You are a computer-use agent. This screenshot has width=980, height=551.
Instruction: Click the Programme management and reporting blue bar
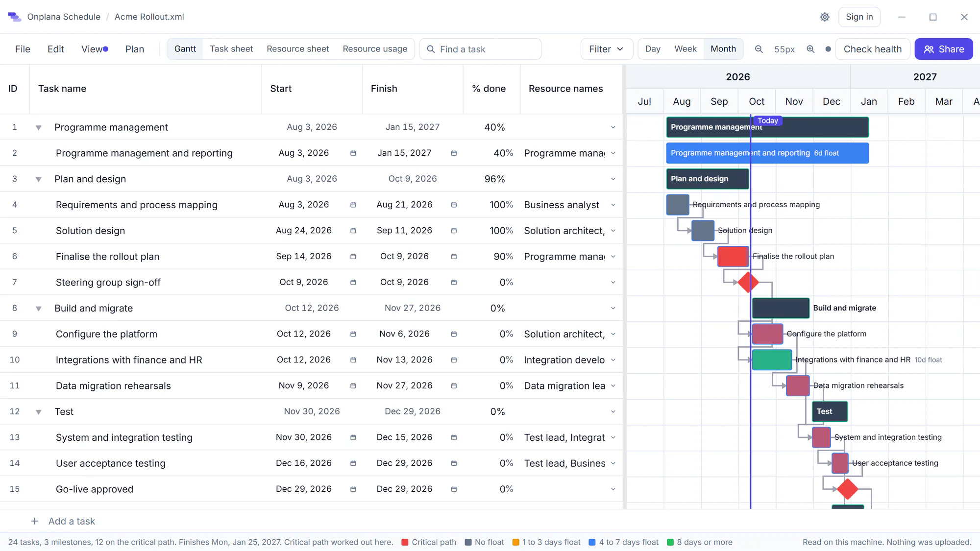point(767,153)
